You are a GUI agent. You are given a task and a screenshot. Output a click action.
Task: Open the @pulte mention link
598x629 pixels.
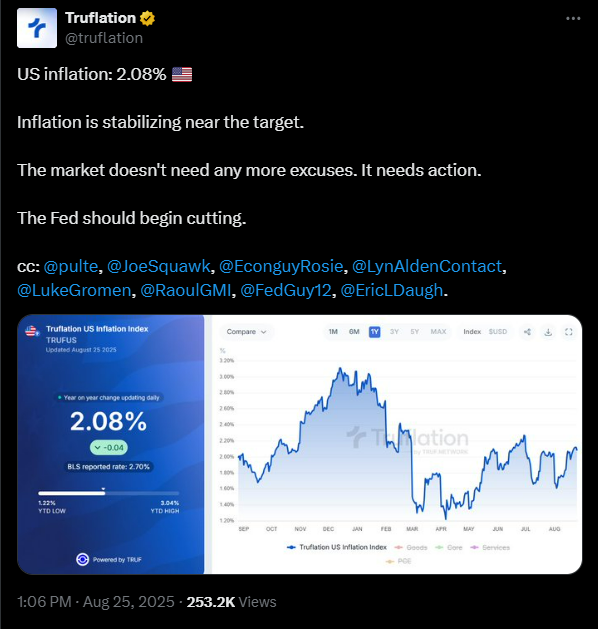71,266
